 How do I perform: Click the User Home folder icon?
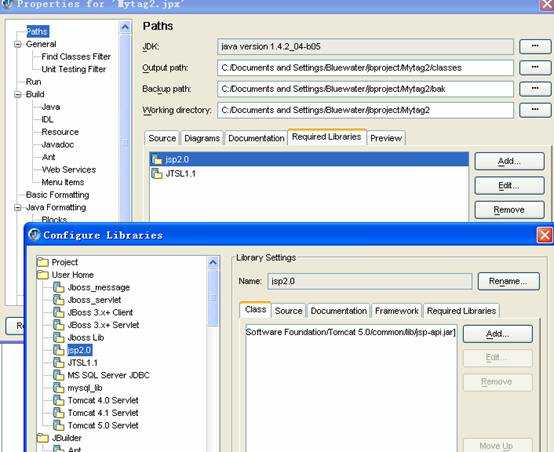pos(43,275)
